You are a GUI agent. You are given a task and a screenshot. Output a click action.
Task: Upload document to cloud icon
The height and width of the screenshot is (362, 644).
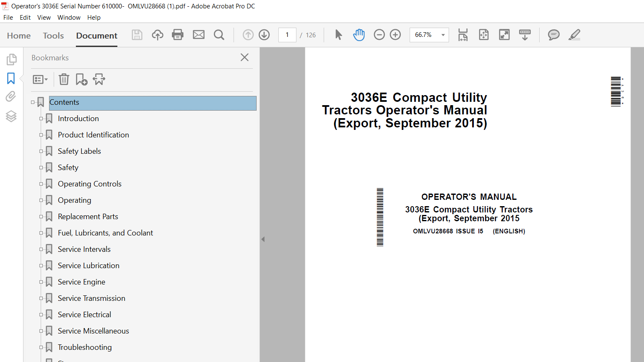(157, 35)
